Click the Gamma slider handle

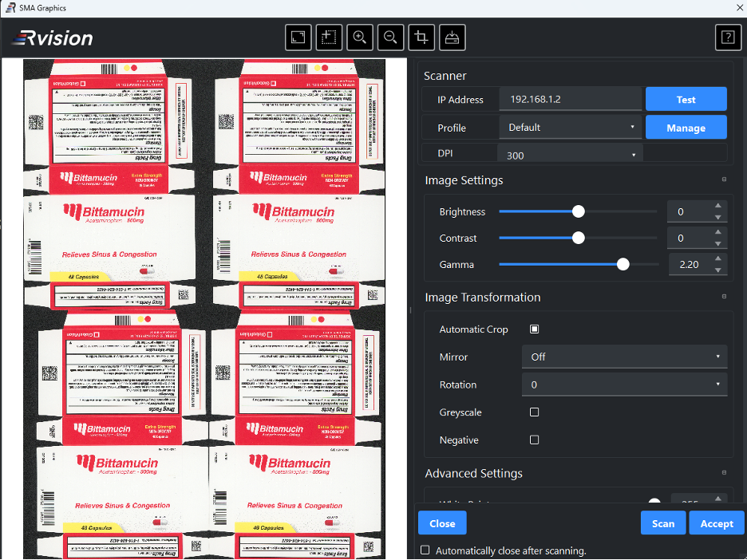click(x=623, y=265)
